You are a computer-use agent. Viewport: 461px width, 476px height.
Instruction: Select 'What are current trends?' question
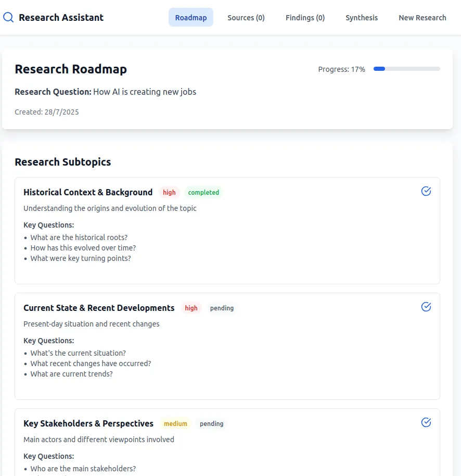(72, 374)
